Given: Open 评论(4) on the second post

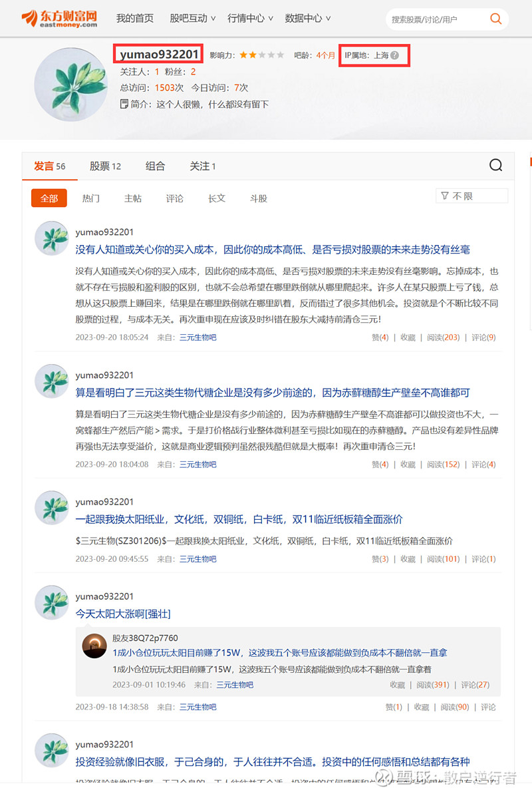Looking at the screenshot, I should coord(484,465).
